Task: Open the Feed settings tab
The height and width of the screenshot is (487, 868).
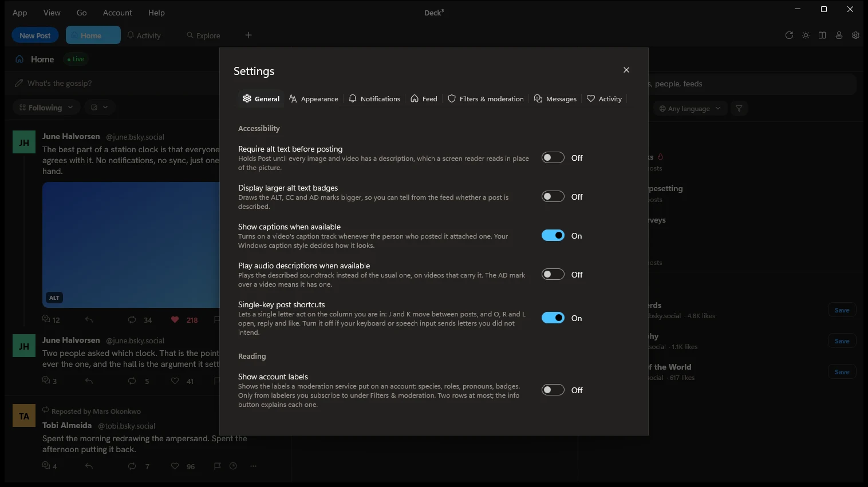Action: click(x=424, y=98)
